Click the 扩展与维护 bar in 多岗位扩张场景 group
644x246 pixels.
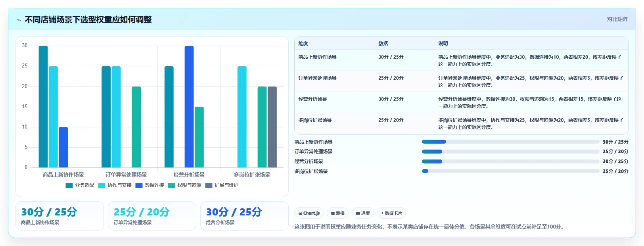click(x=272, y=127)
